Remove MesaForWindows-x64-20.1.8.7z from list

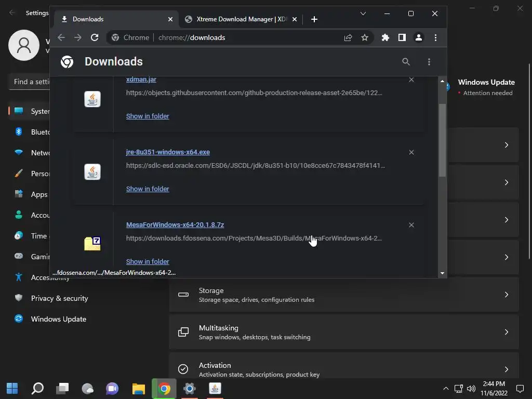tap(411, 225)
